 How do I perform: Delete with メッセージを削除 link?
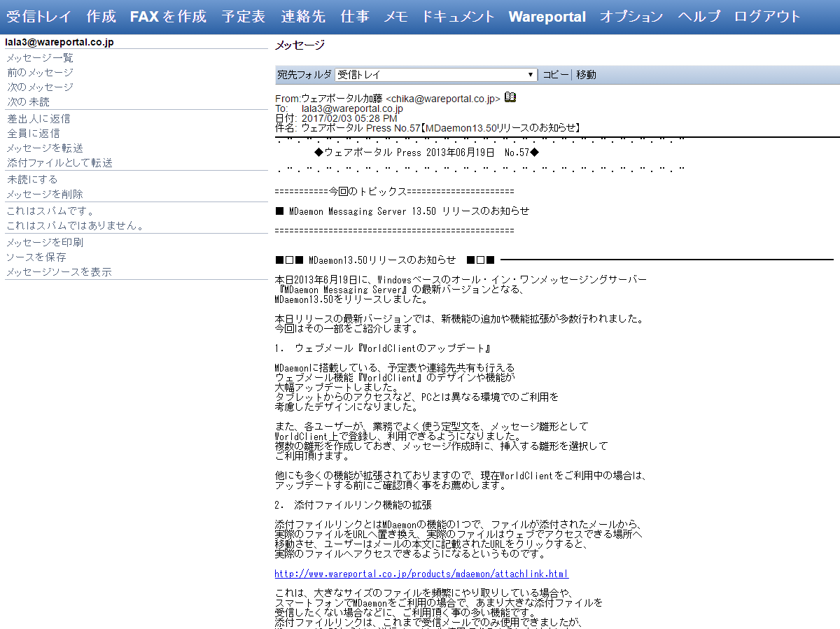click(x=45, y=195)
